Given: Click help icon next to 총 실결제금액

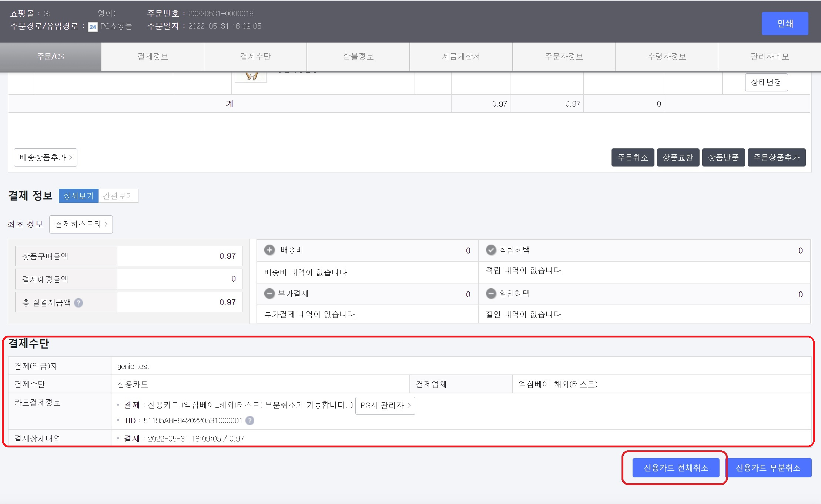Looking at the screenshot, I should 78,303.
